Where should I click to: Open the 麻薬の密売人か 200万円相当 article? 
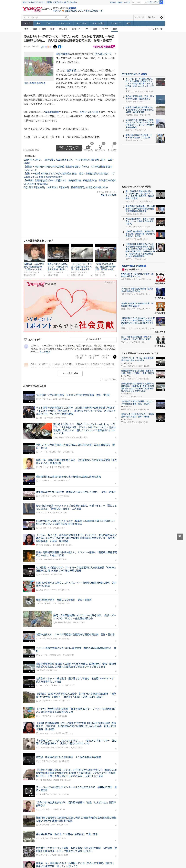pyautogui.click(x=75, y=635)
